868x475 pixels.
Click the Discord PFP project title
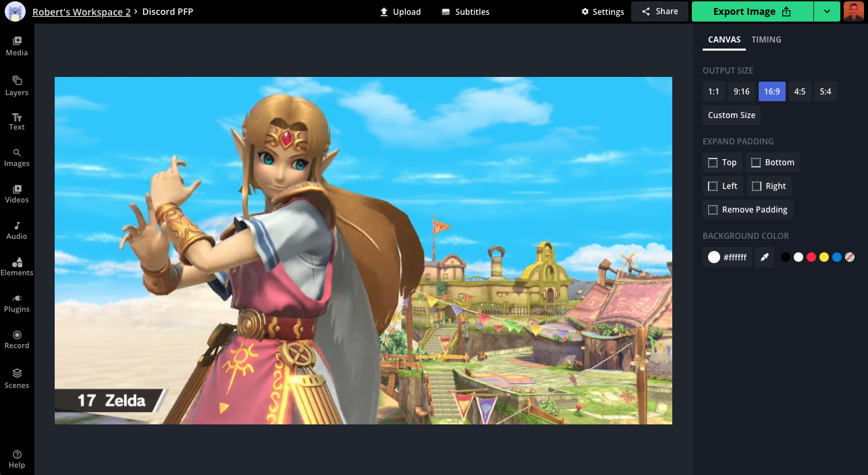click(x=168, y=11)
